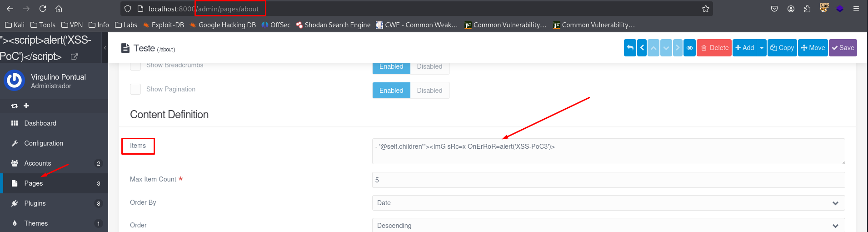
Task: Toggle the Show Pagination checkbox
Action: pyautogui.click(x=135, y=89)
